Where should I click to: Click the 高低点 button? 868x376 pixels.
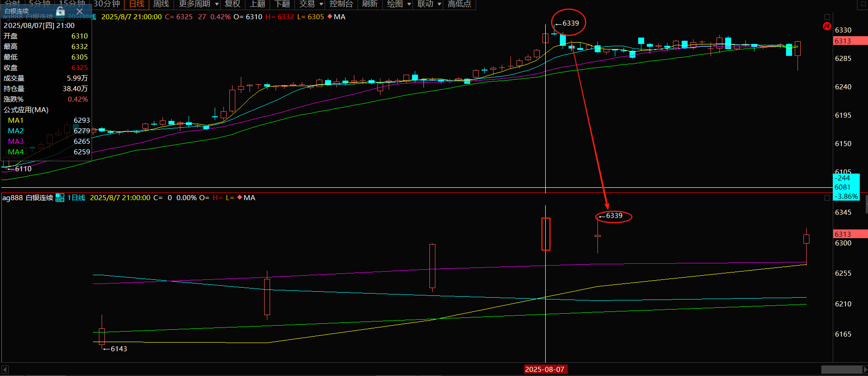[x=459, y=4]
